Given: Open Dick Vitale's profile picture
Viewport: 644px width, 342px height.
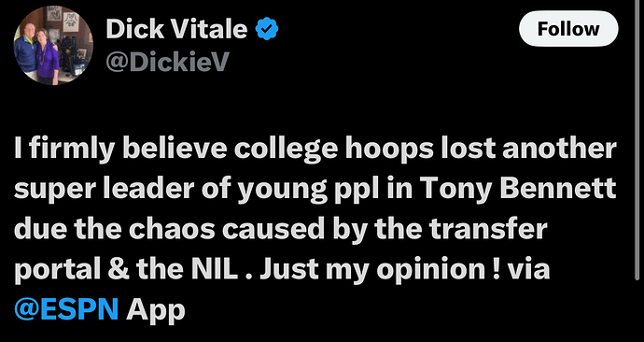Looking at the screenshot, I should click(x=53, y=45).
